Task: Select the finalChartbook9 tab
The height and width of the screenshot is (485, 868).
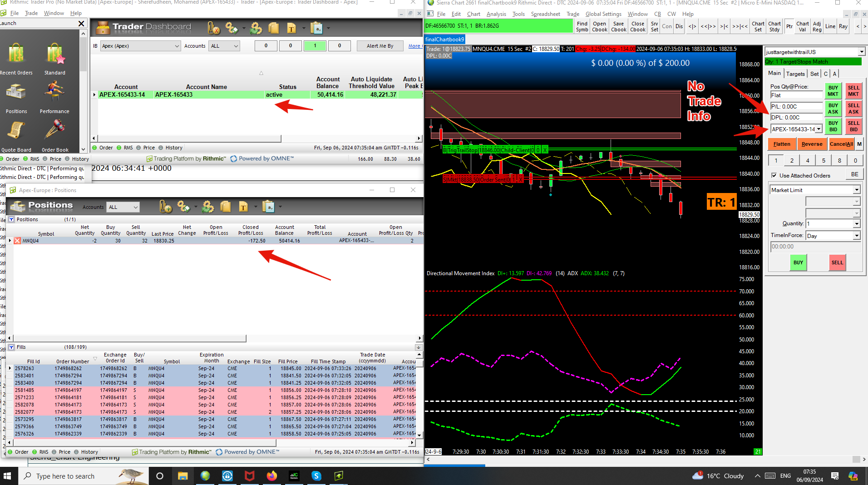Action: point(445,40)
